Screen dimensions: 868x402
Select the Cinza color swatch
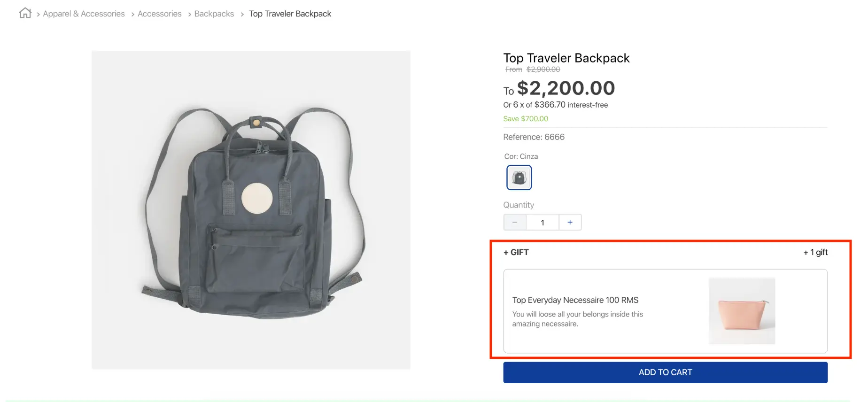point(519,178)
